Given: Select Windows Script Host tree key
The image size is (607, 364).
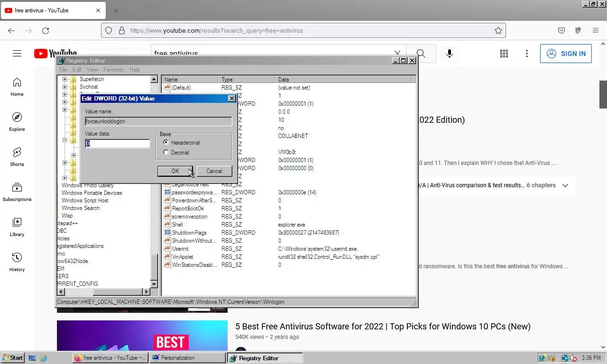Looking at the screenshot, I should coord(85,200).
